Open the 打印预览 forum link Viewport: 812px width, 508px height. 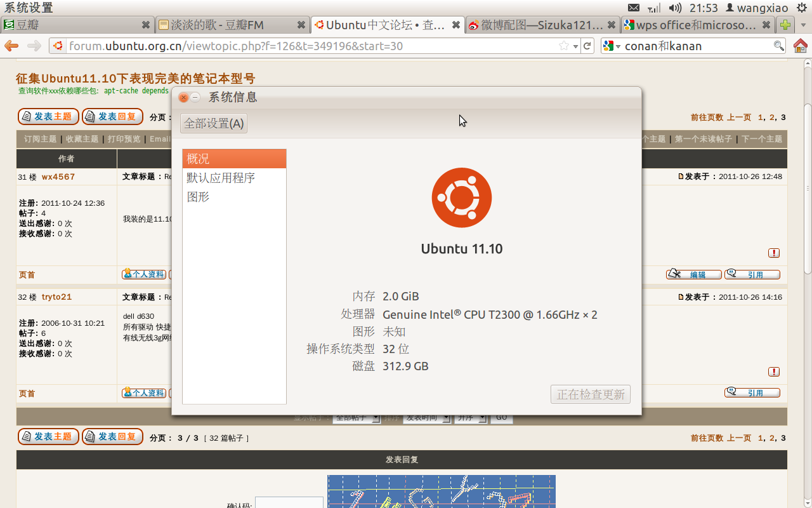[x=124, y=139]
